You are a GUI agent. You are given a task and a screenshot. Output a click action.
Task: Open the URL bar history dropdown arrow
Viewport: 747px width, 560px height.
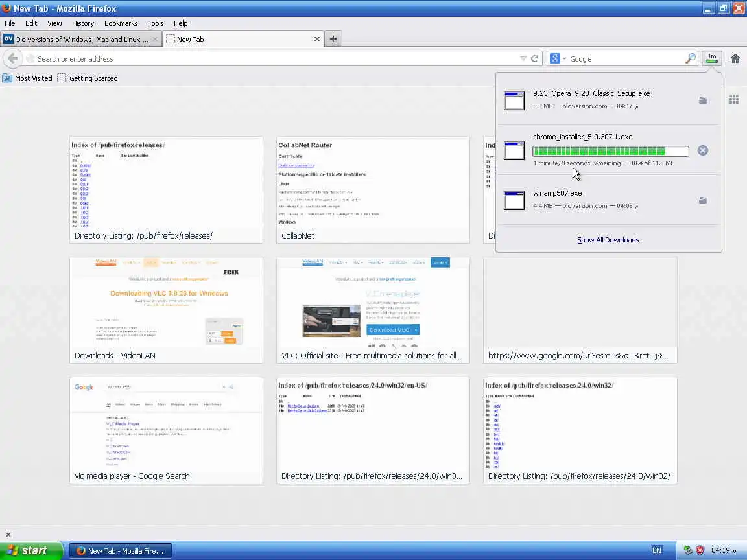tap(523, 58)
